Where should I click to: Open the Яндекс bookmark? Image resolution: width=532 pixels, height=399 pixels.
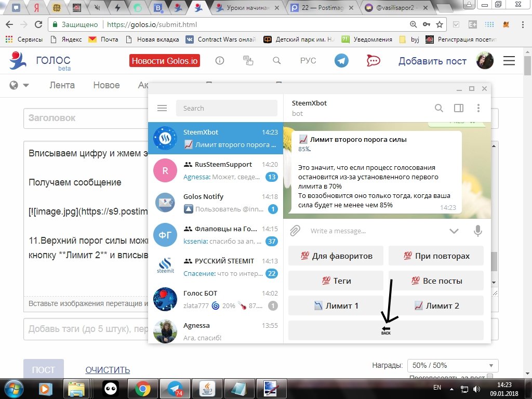point(66,39)
